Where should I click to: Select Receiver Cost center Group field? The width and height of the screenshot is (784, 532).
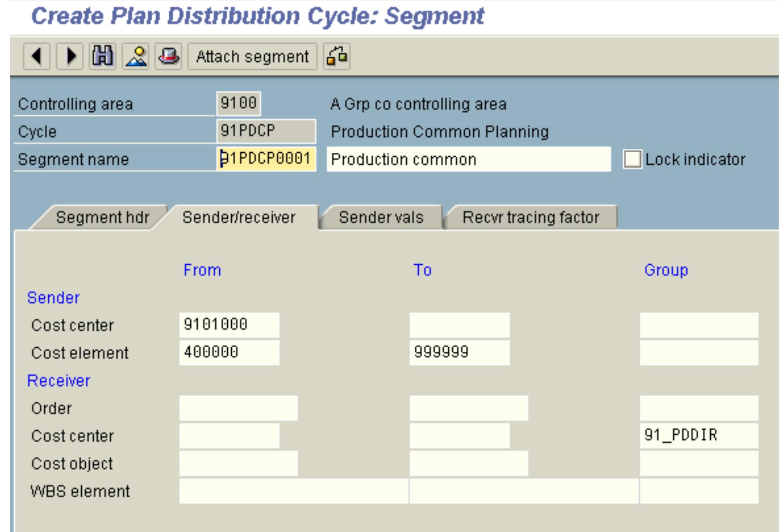(x=699, y=436)
